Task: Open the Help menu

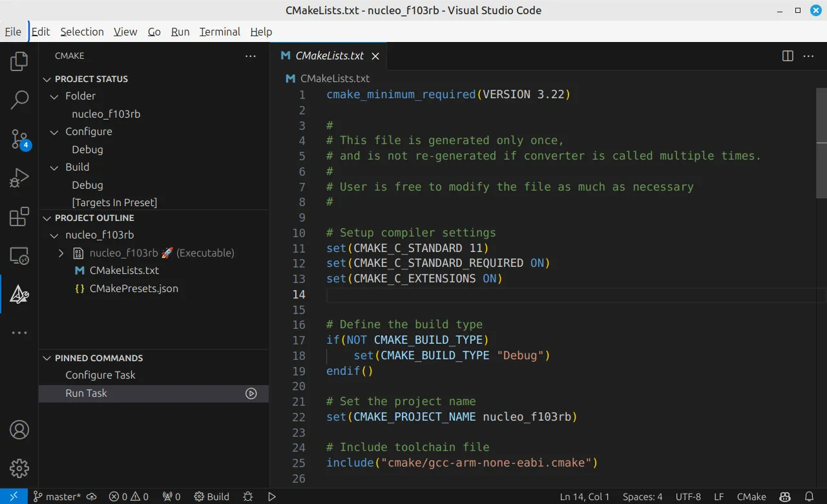Action: pos(261,32)
